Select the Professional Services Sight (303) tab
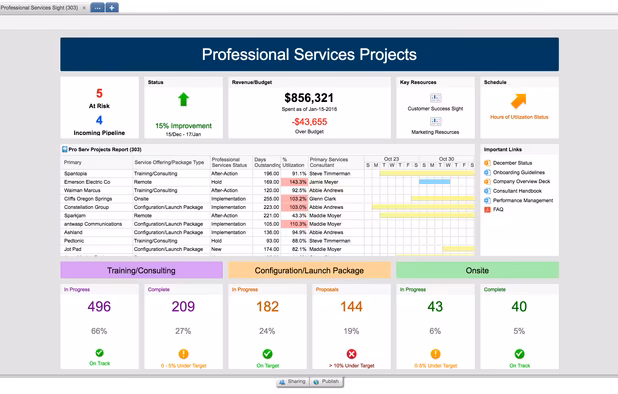 point(39,8)
